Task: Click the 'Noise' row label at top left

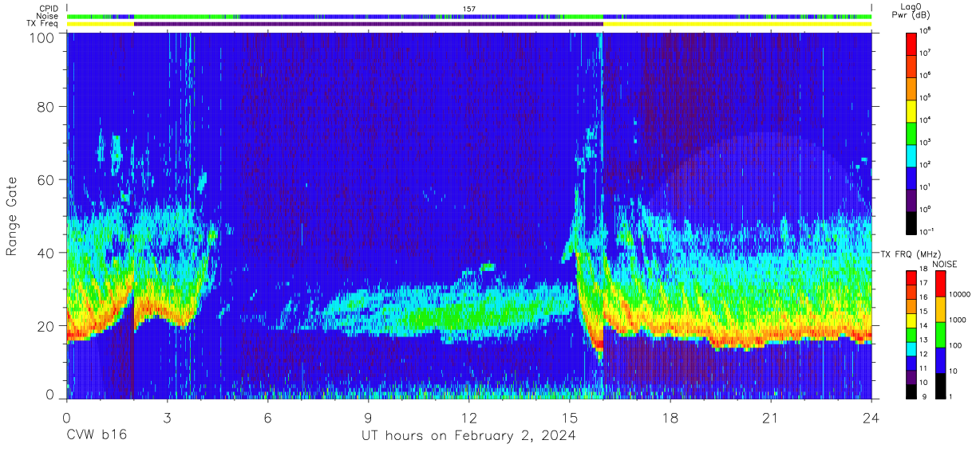Action: [48, 16]
